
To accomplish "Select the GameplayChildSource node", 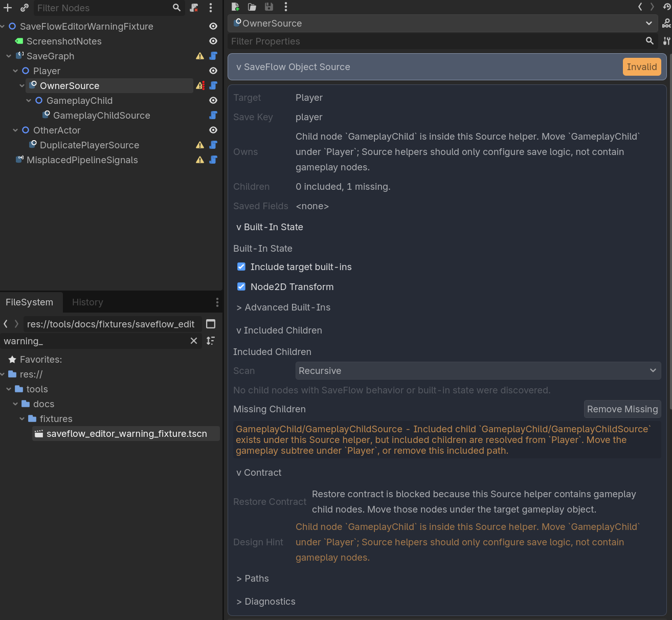I will (x=101, y=115).
